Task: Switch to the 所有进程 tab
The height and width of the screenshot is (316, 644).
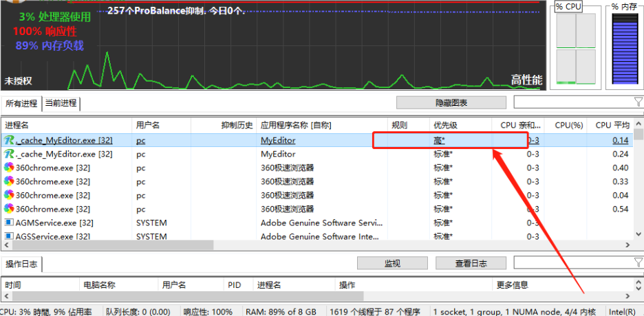Action: [x=21, y=103]
